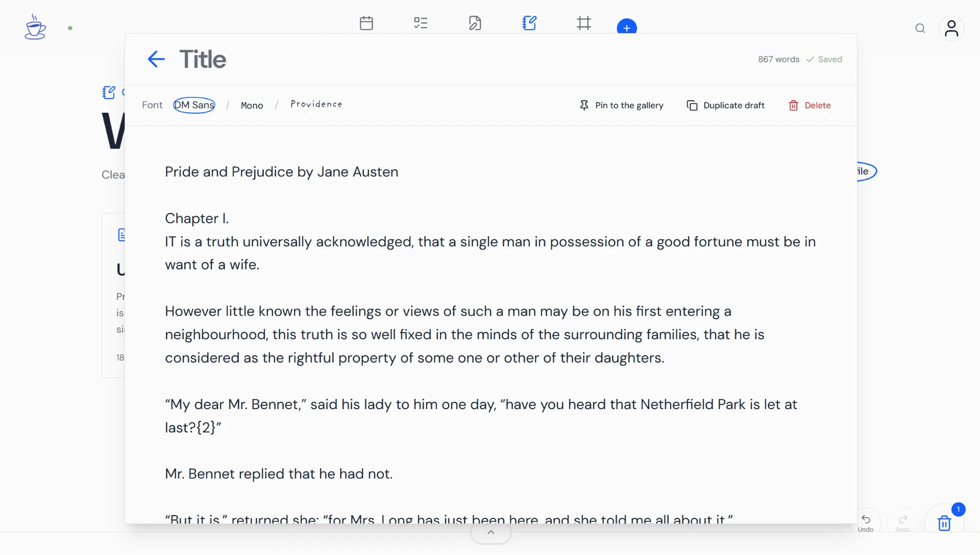This screenshot has height=555, width=980.
Task: Click the paragraph starting 'My dear Mr. Bennet'
Action: [x=481, y=416]
